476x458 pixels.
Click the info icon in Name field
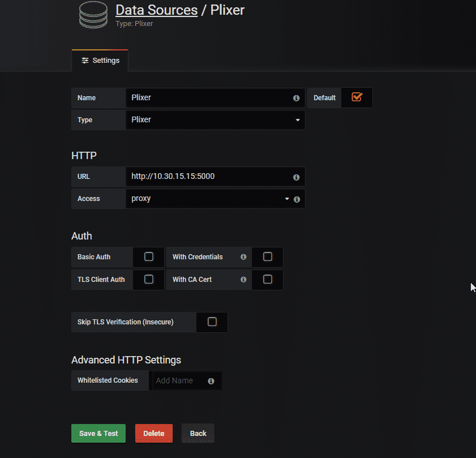point(296,98)
